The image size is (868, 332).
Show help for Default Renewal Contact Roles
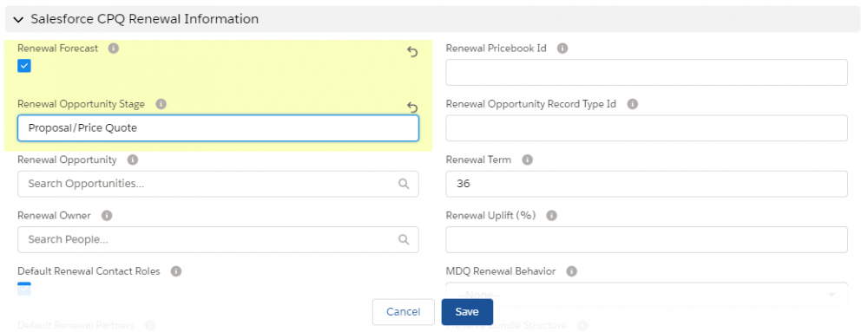tap(176, 271)
